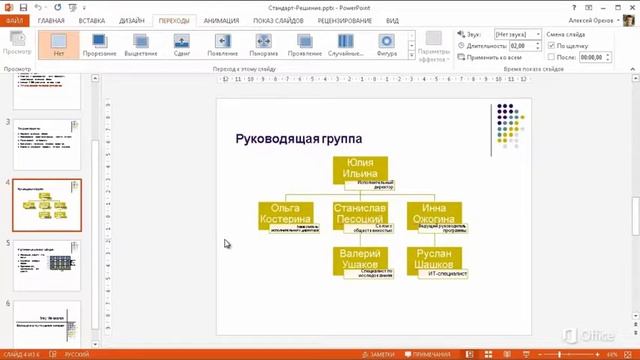The width and height of the screenshot is (640, 360).
Task: Click the zoom percentage value
Action: 612,355
